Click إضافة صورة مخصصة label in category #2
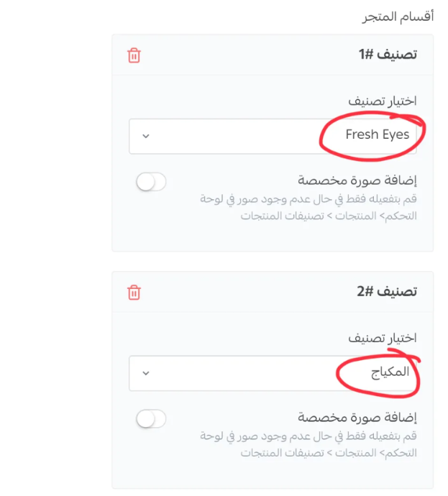 click(x=357, y=416)
